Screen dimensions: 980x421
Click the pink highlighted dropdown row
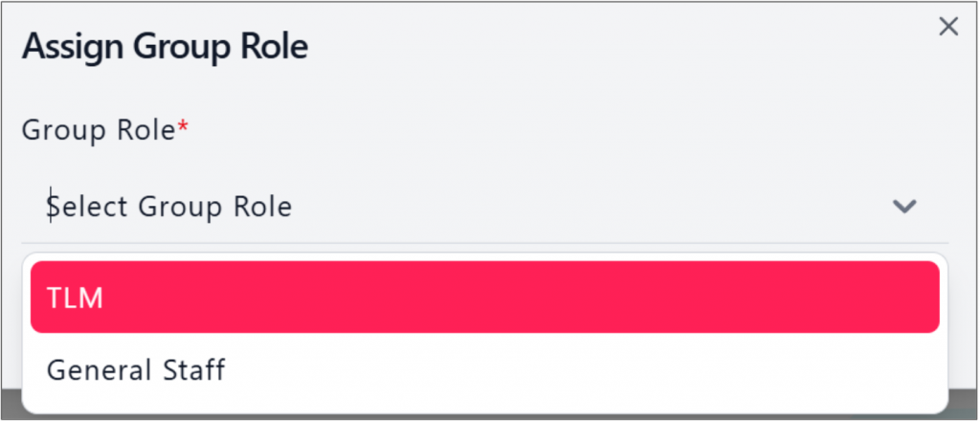click(484, 298)
